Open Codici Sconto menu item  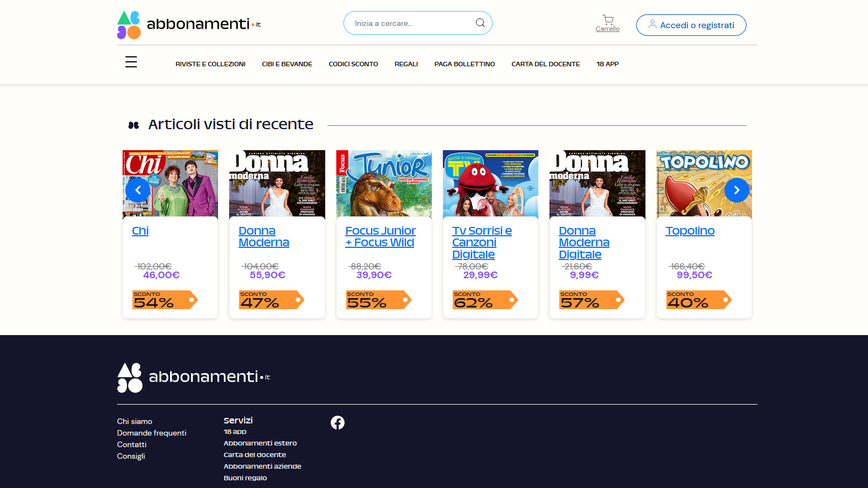(353, 64)
